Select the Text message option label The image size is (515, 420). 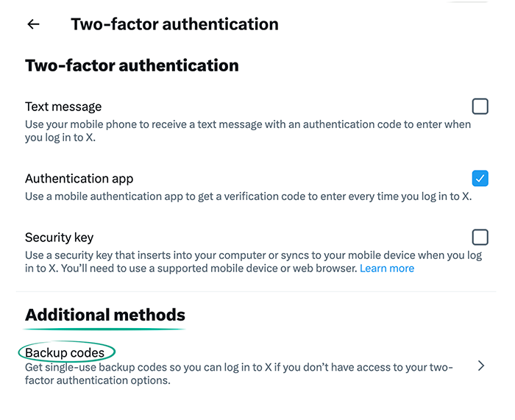click(x=63, y=107)
